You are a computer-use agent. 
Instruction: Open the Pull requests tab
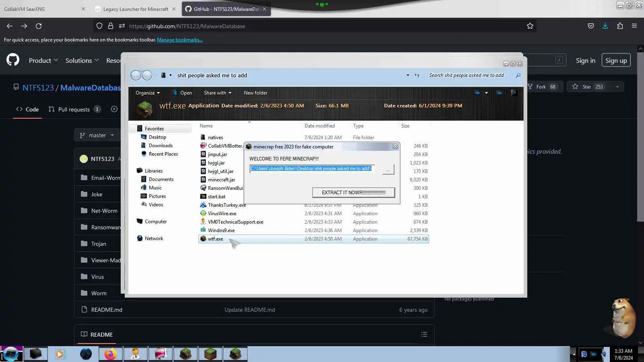click(x=74, y=109)
